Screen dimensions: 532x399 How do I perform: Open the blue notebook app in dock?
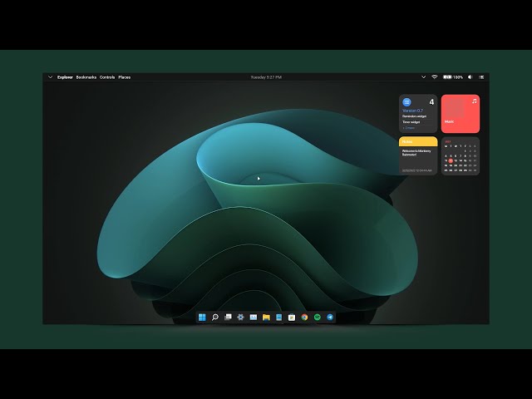(x=279, y=318)
